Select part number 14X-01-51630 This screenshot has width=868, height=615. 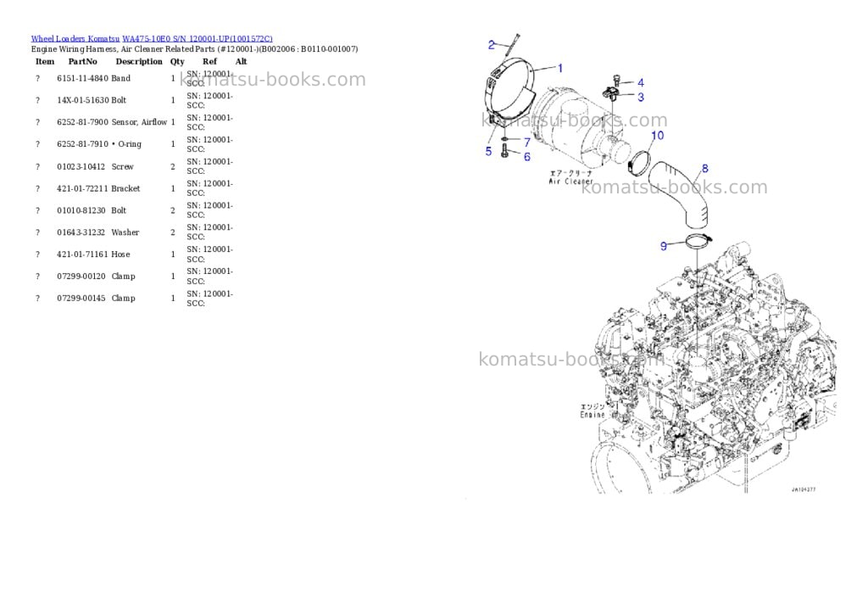coord(82,100)
